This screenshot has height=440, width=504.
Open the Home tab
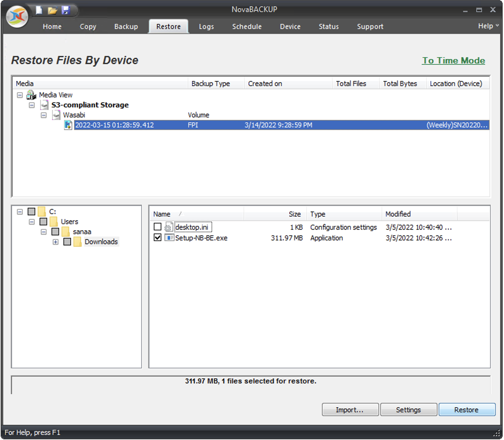52,26
